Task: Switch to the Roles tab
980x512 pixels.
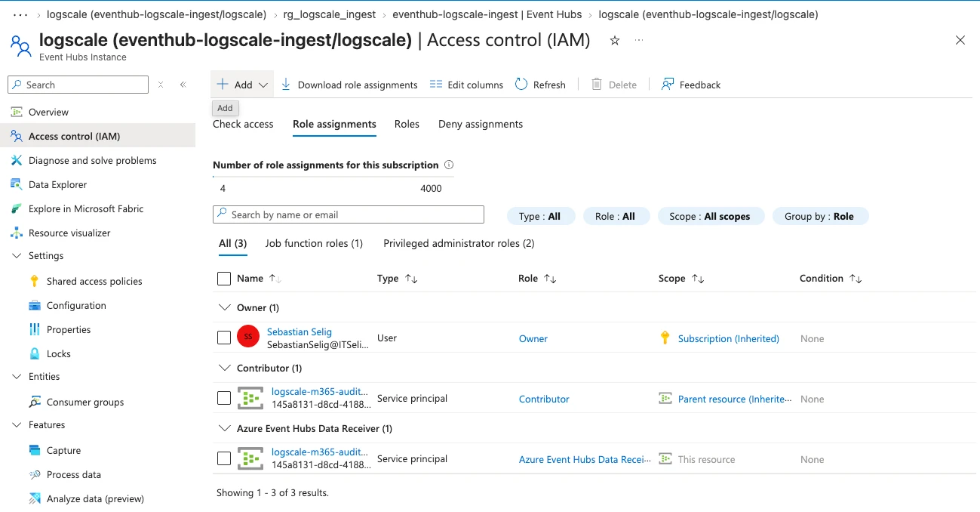Action: coord(407,124)
